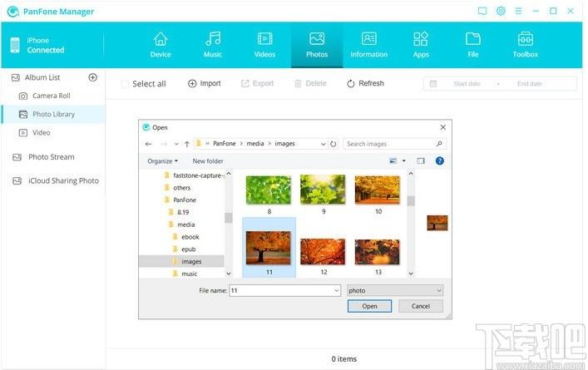Go to the Music section
The image size is (588, 370).
click(213, 45)
